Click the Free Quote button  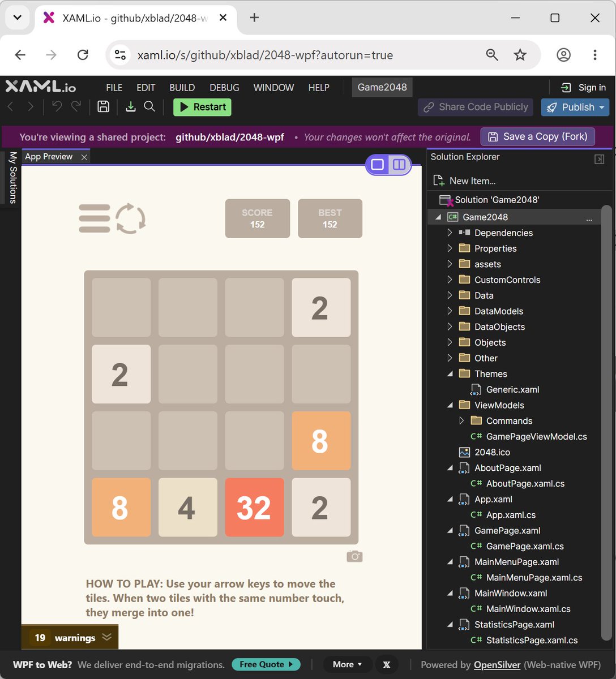[x=266, y=664]
